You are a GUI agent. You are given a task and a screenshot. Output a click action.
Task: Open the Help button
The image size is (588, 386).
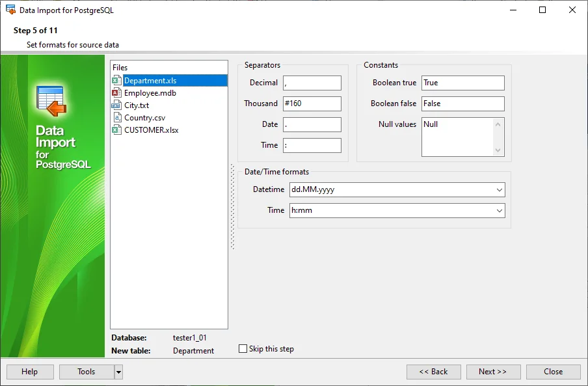[29, 372]
